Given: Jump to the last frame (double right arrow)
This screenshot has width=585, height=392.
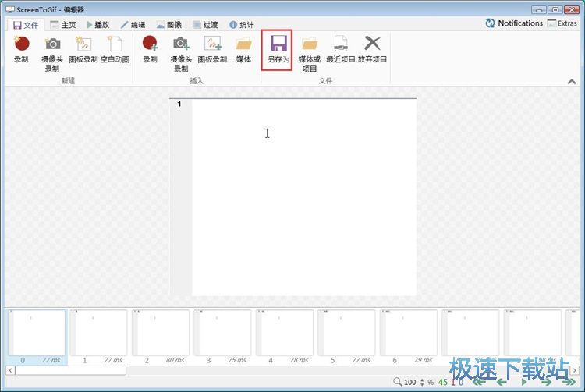Looking at the screenshot, I should click(x=569, y=382).
